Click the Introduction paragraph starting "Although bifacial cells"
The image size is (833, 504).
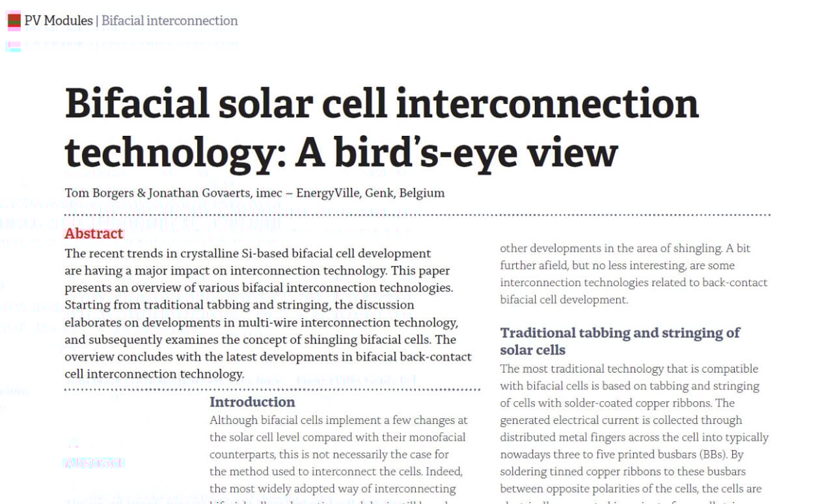(x=338, y=421)
